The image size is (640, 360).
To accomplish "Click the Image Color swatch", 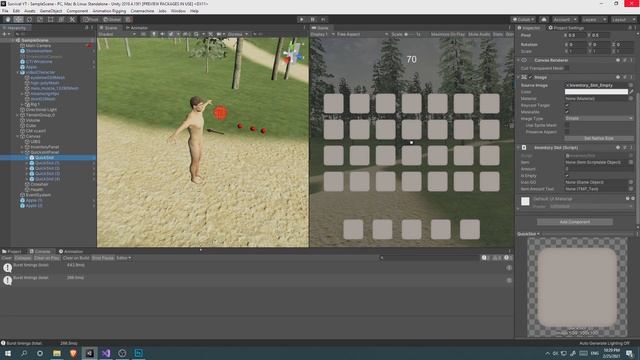I will pyautogui.click(x=596, y=92).
